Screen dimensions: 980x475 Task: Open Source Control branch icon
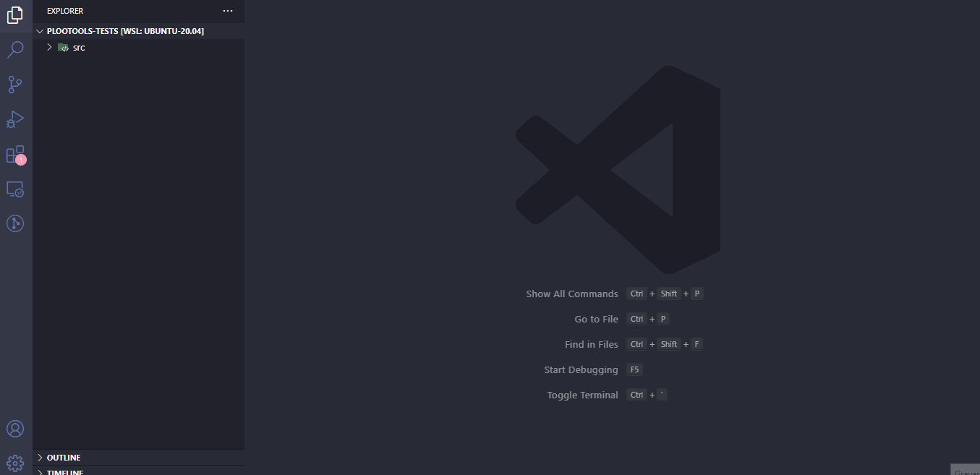(15, 84)
